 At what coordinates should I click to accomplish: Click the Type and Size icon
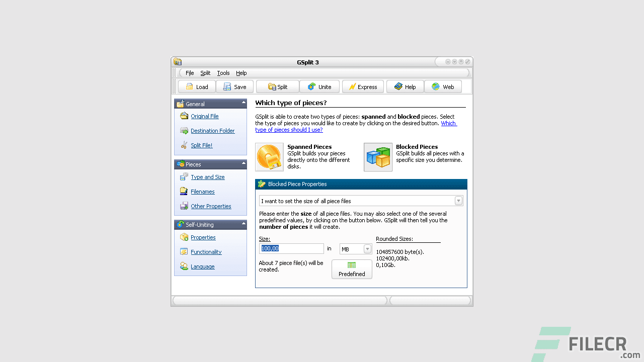[x=184, y=177]
